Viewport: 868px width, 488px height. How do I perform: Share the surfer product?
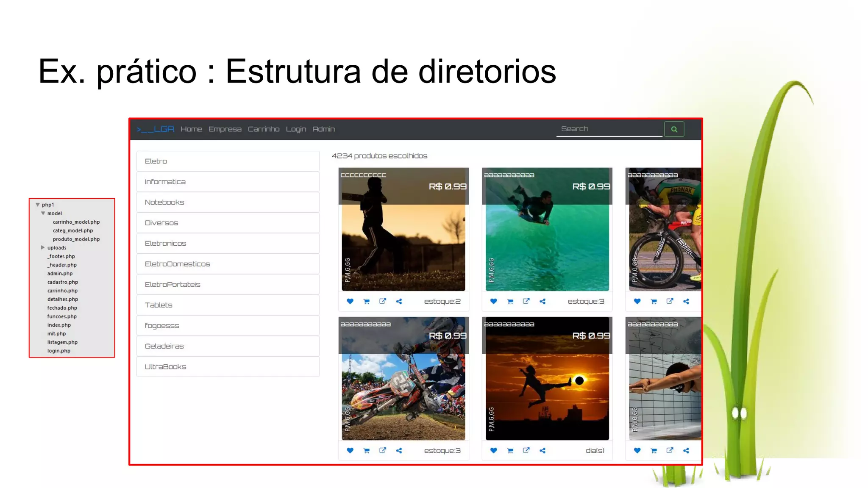(543, 302)
